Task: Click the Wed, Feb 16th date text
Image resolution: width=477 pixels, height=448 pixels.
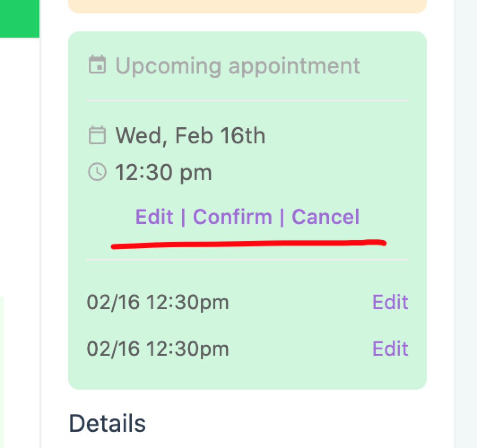Action: pyautogui.click(x=190, y=136)
